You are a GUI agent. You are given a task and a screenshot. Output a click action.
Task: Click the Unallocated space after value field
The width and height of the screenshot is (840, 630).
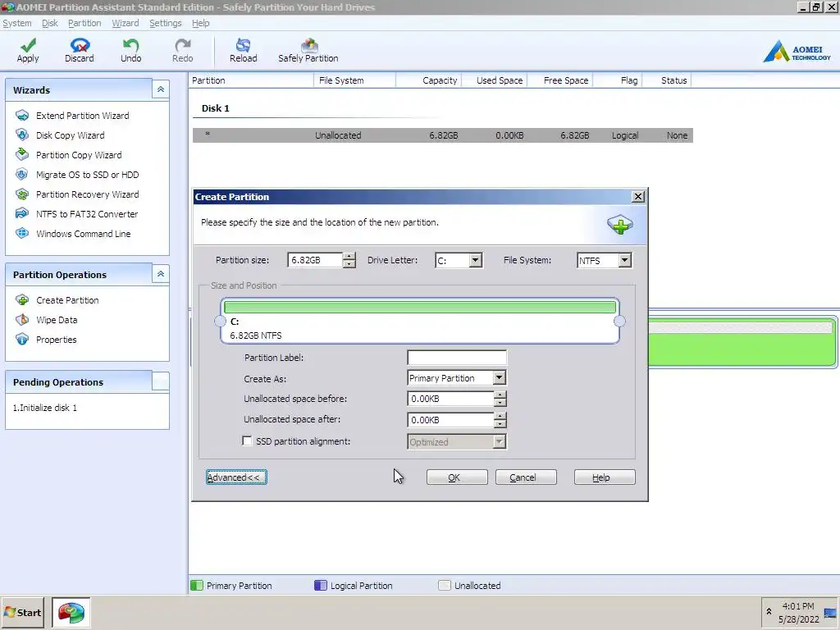450,420
